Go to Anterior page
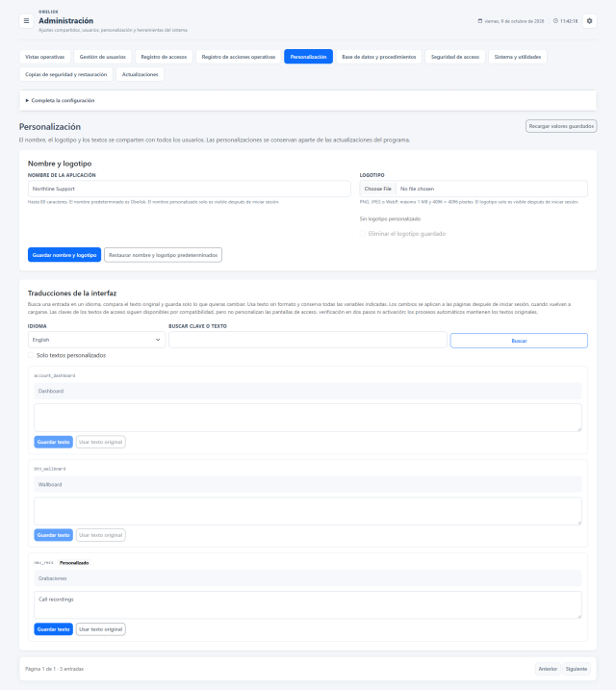Screen dimensions: 616x690 [x=548, y=669]
